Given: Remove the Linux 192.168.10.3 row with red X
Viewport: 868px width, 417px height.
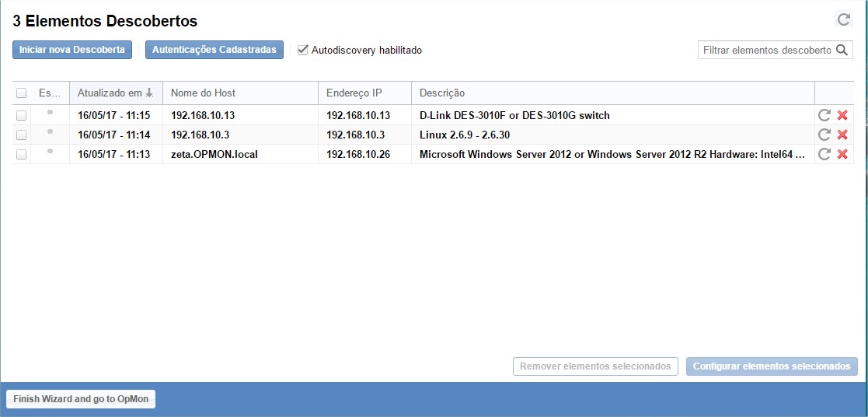Looking at the screenshot, I should pos(842,135).
